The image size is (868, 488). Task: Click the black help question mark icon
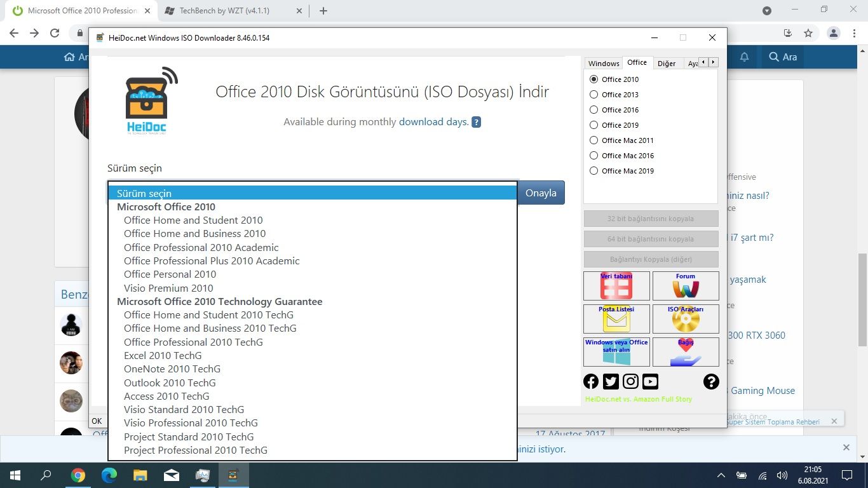tap(711, 381)
